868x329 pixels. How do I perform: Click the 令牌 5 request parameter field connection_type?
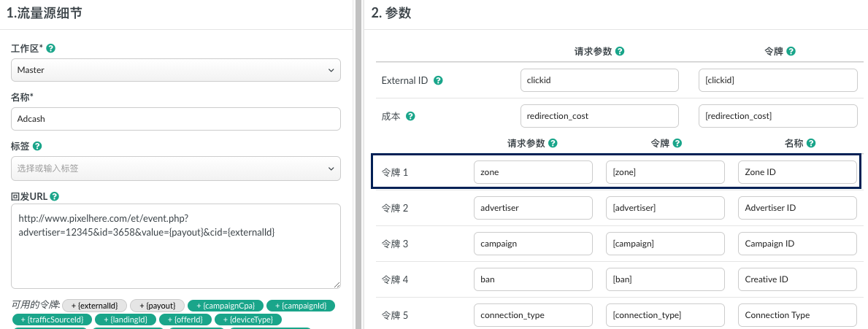[533, 315]
